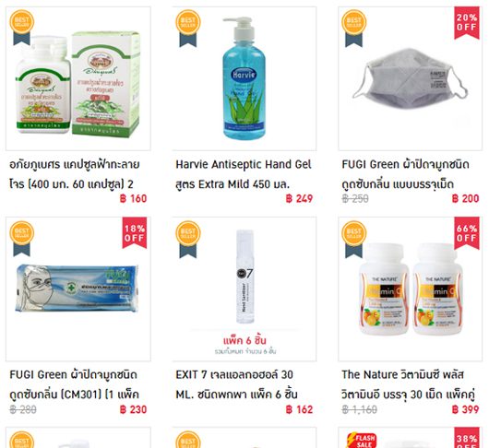
Task: Click the Best Seller badge on EXIT 7 product
Action: [188, 240]
